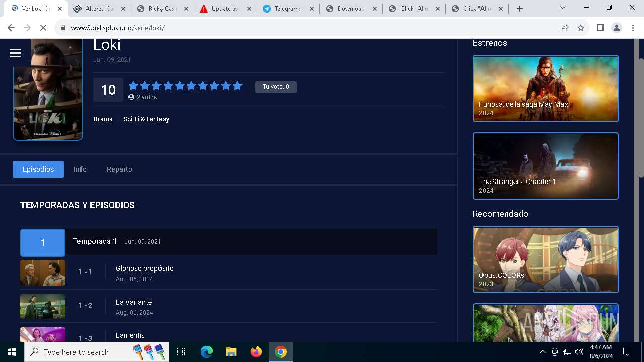This screenshot has height=362, width=644.
Task: Open the volume control icon
Action: pyautogui.click(x=579, y=352)
